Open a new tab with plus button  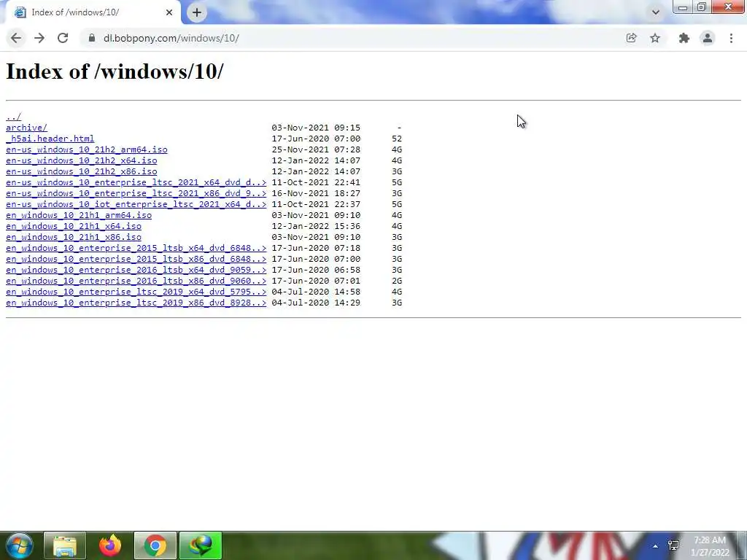click(197, 12)
